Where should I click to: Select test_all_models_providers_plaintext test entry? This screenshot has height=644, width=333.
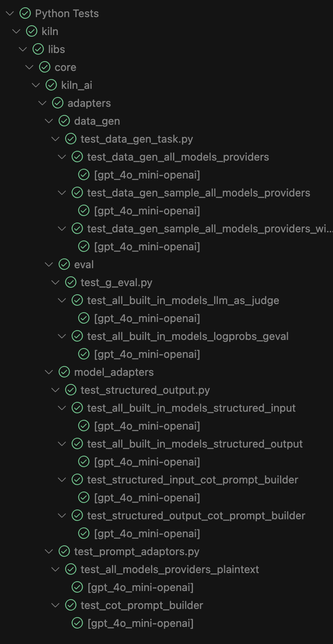pyautogui.click(x=169, y=569)
